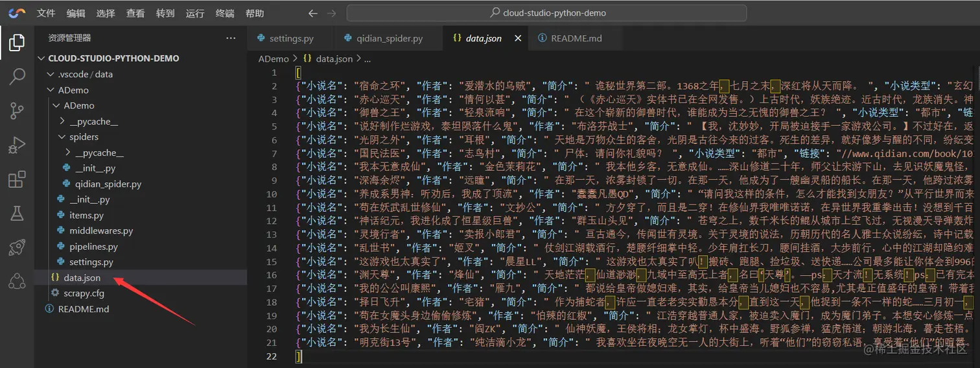Open the Run and Debug icon
The width and height of the screenshot is (980, 368).
coord(17,145)
